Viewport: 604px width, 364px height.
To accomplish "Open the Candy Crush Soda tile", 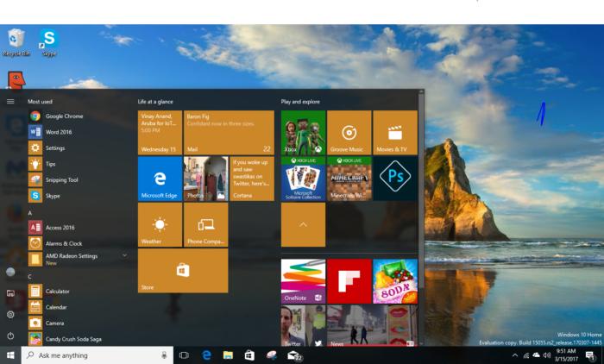I will [x=395, y=281].
